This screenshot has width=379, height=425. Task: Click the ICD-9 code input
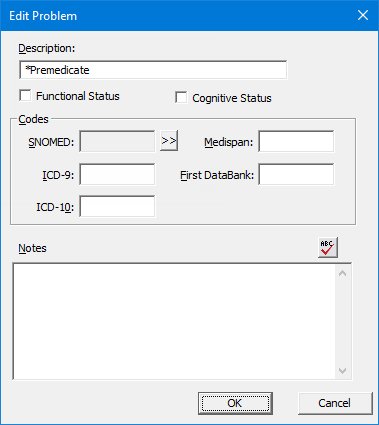[117, 174]
